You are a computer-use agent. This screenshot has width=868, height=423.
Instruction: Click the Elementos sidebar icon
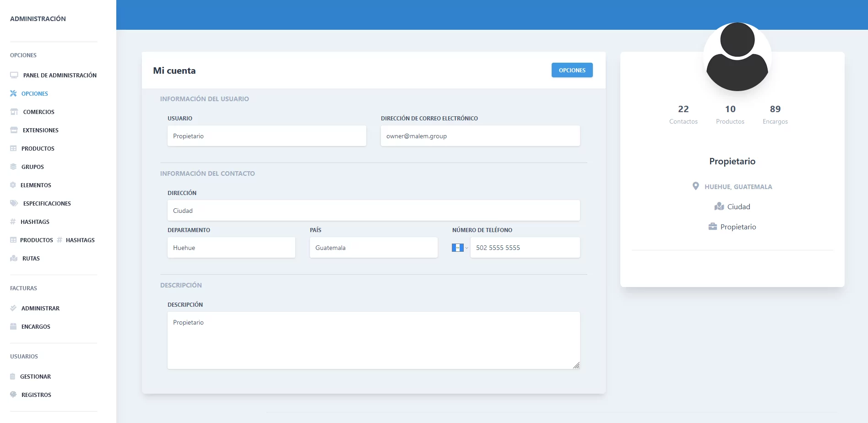click(x=13, y=185)
